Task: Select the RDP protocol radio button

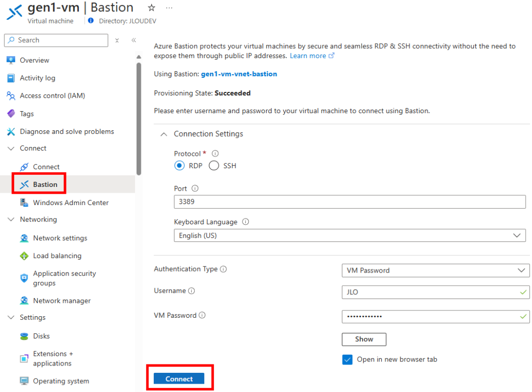Action: point(179,166)
